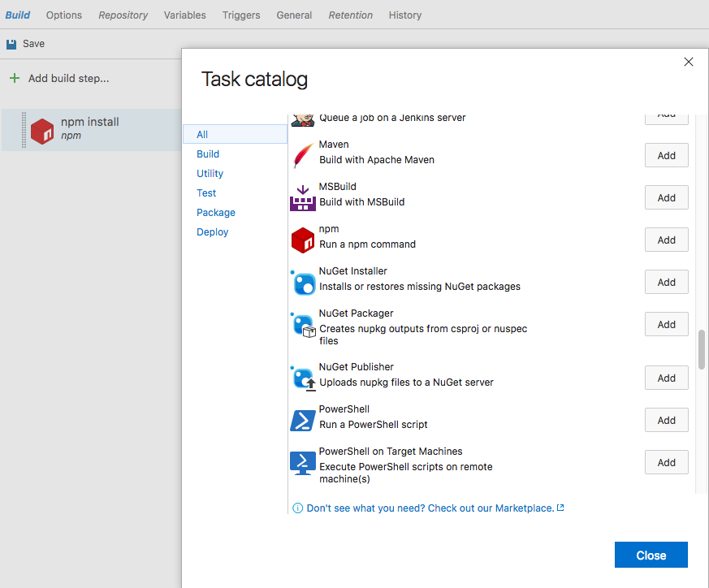This screenshot has width=709, height=588.
Task: Click the NuGet Publisher icon
Action: [x=303, y=378]
